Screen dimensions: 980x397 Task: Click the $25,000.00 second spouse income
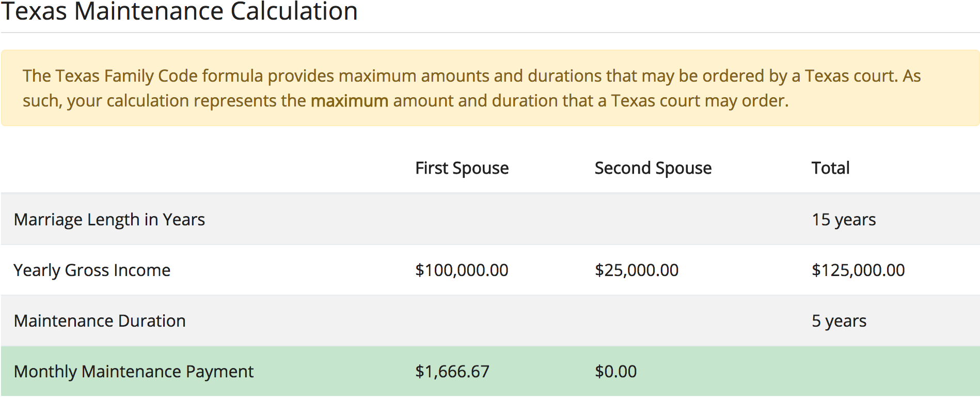click(637, 270)
